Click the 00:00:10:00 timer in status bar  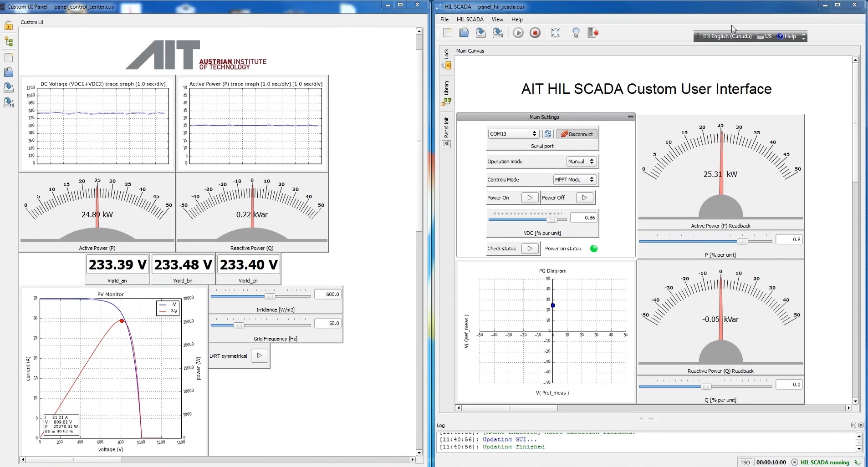(x=771, y=462)
